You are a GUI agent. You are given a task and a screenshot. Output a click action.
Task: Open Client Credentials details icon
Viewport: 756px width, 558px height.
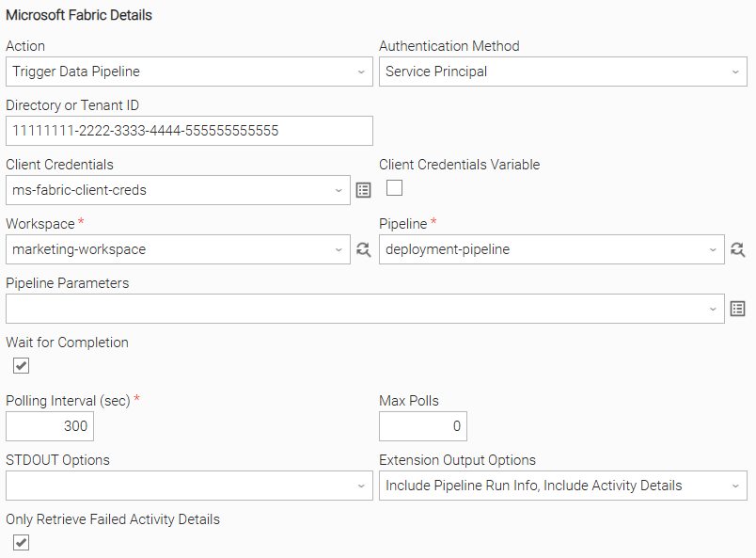363,190
